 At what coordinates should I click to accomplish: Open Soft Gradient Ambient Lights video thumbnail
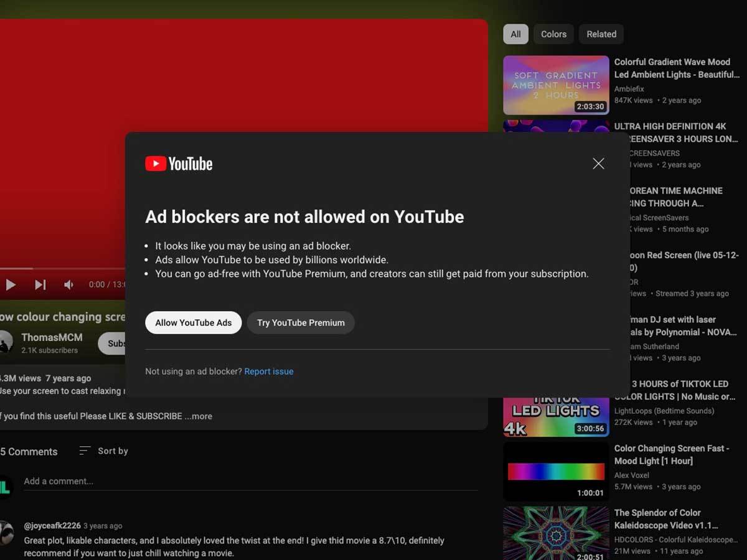(556, 85)
